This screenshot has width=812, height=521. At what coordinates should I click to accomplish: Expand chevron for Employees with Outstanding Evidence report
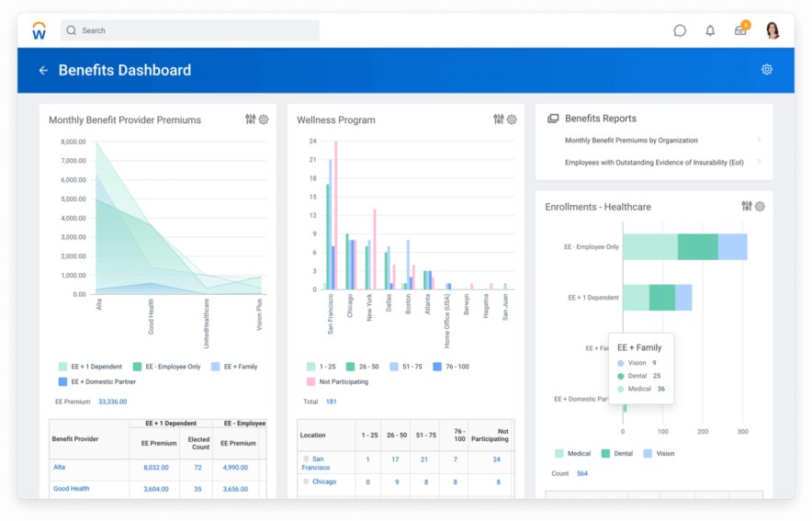click(759, 162)
